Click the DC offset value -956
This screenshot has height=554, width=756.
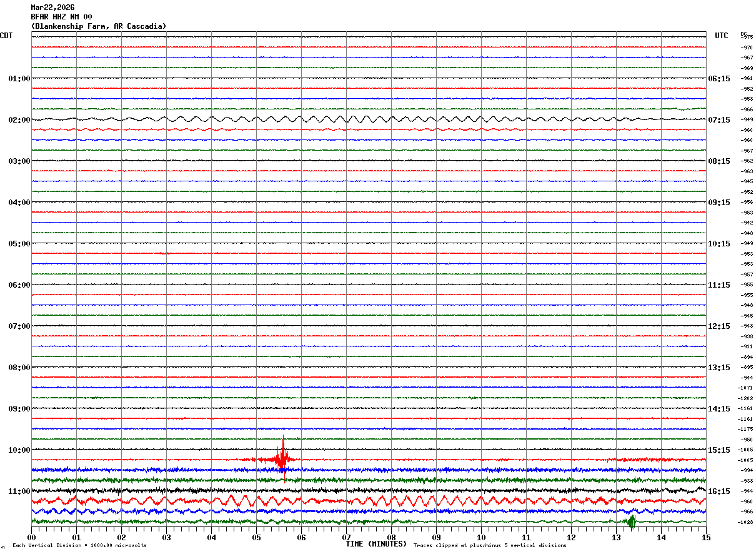pyautogui.click(x=746, y=203)
